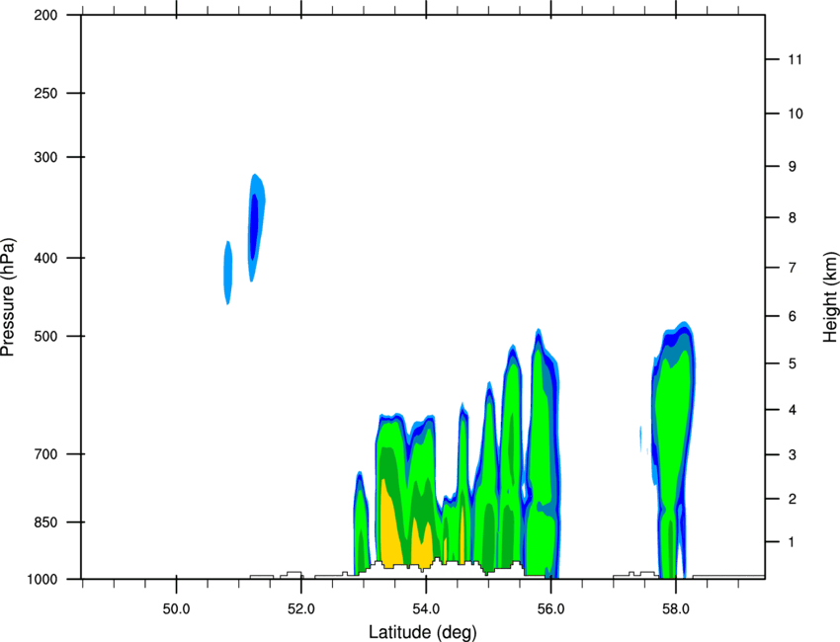Click the 5 km height label
Image resolution: width=840 pixels, height=642 pixels.
(x=793, y=364)
